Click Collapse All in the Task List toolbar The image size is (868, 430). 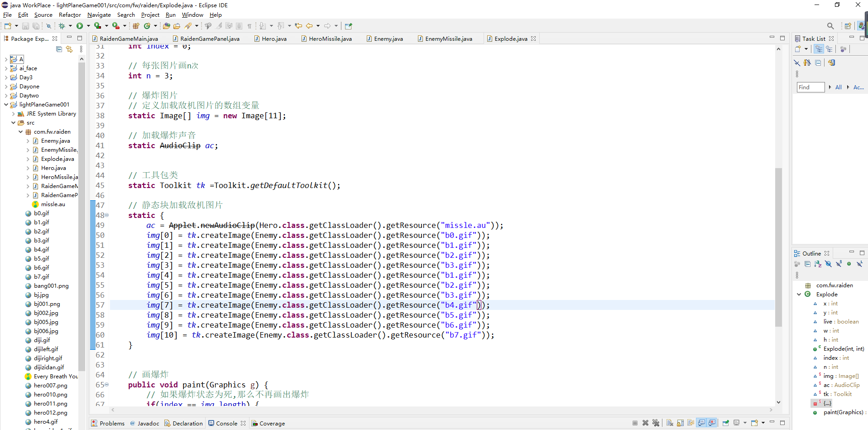(x=818, y=63)
